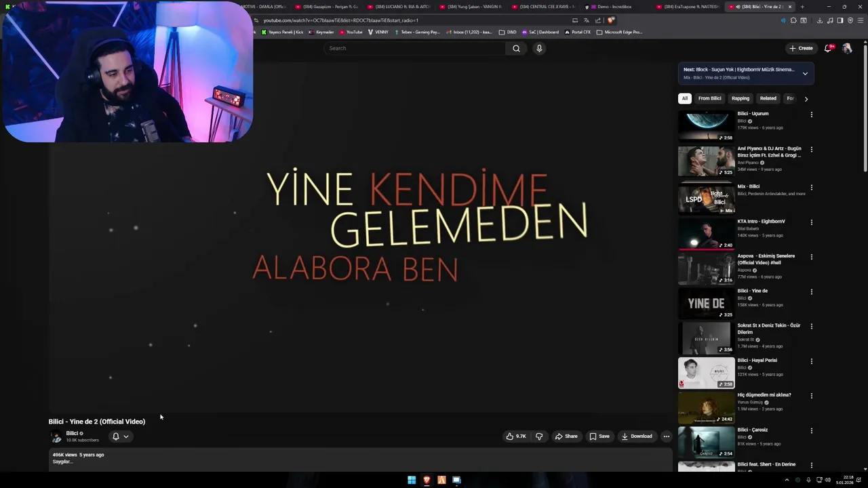
Task: Open Bilici - Yine de thumbnail
Action: click(x=706, y=303)
